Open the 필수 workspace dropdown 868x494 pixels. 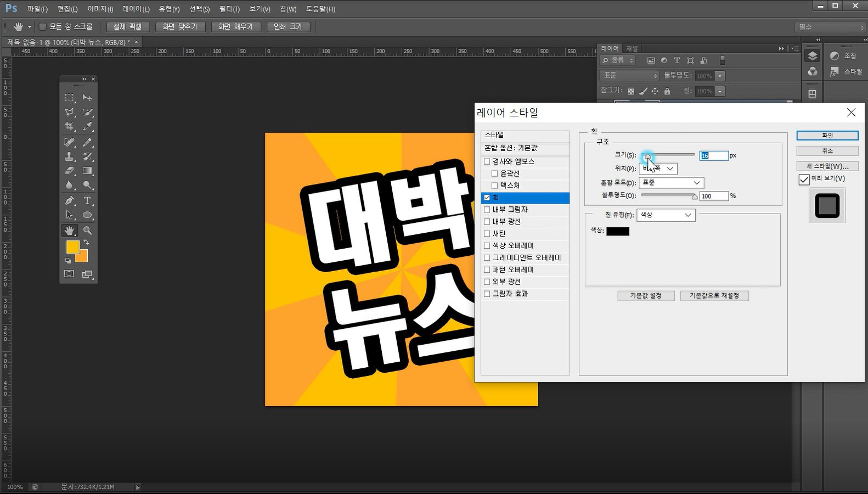(x=830, y=27)
